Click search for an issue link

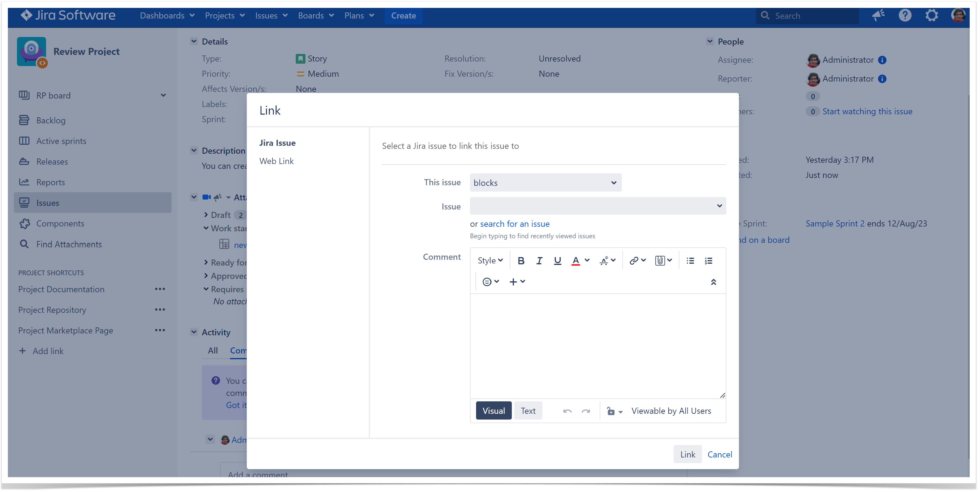[514, 223]
